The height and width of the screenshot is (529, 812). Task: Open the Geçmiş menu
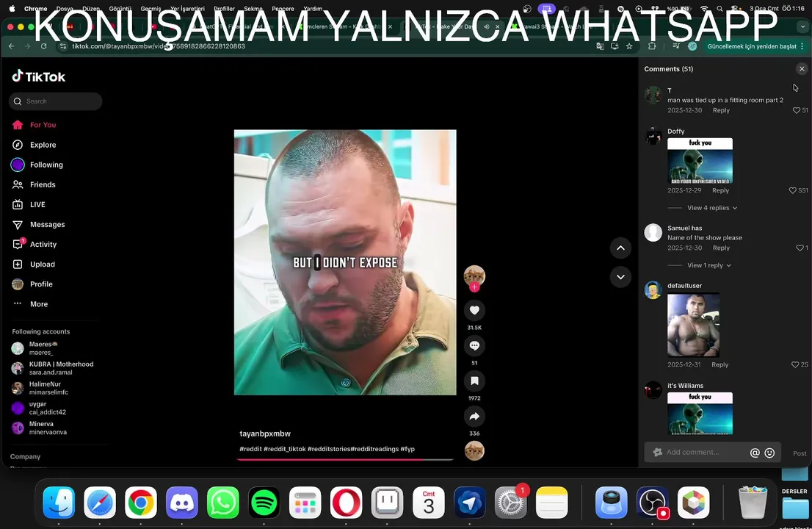[151, 8]
